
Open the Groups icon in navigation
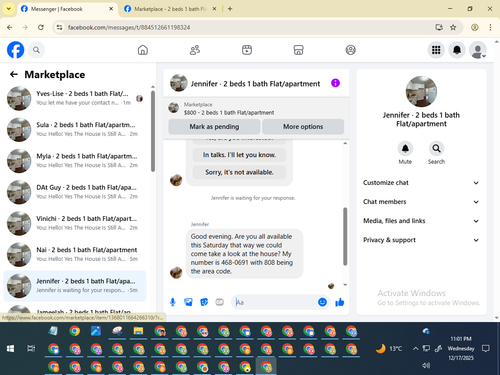point(350,50)
